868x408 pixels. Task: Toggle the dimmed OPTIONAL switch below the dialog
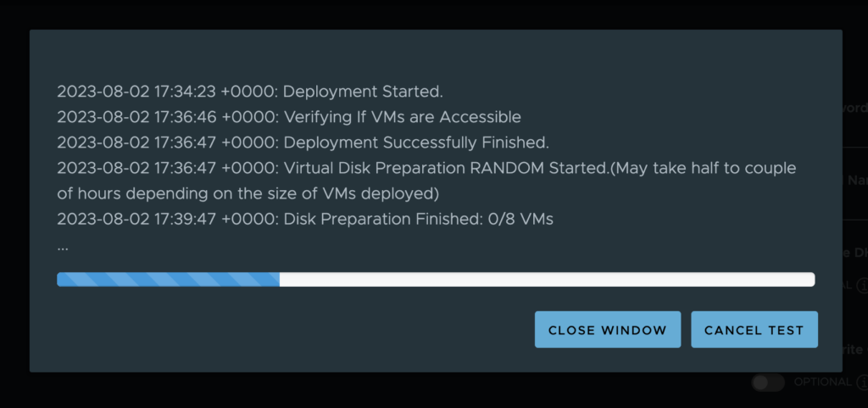768,382
